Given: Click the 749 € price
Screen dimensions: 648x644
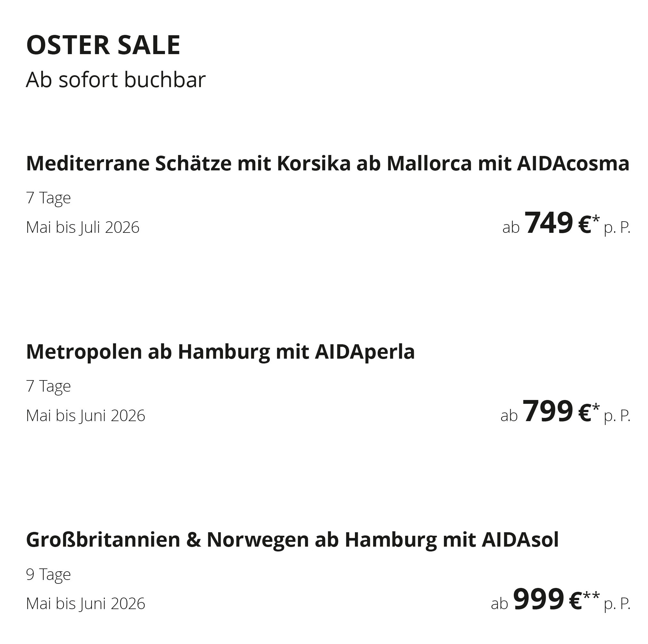Looking at the screenshot, I should tap(557, 224).
